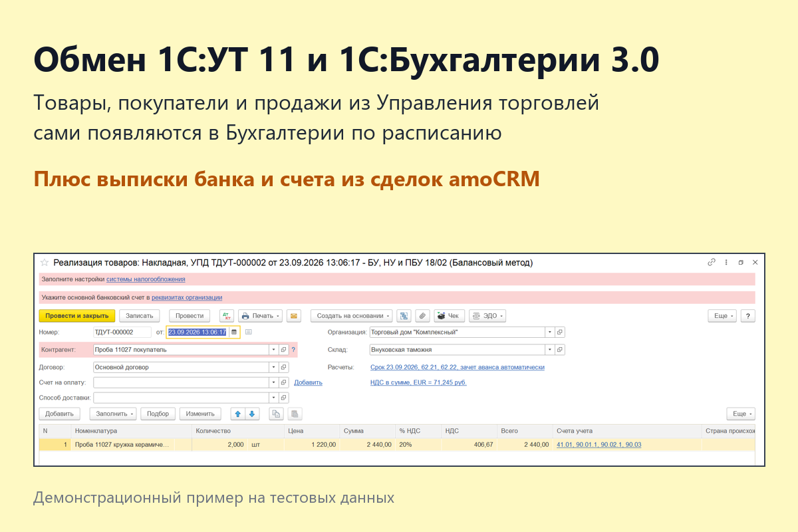Open Расчеты settings link Срок 23.09.2026
Viewport: 798px width, 532px height.
coord(458,367)
